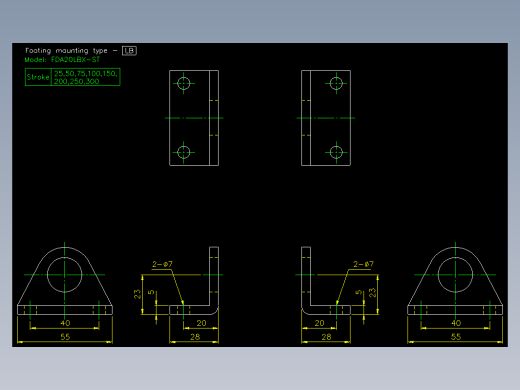Click the '2-ø7' hole callout on left bracket side view

[x=162, y=264]
